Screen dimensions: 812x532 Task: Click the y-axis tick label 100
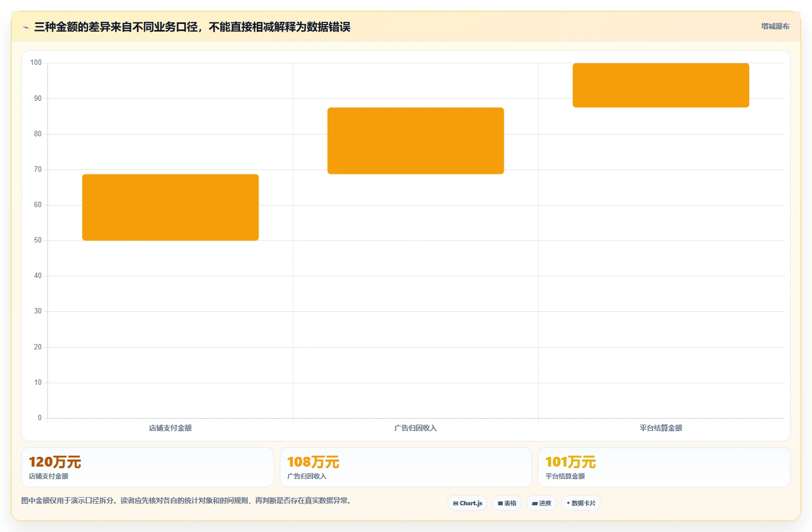36,63
